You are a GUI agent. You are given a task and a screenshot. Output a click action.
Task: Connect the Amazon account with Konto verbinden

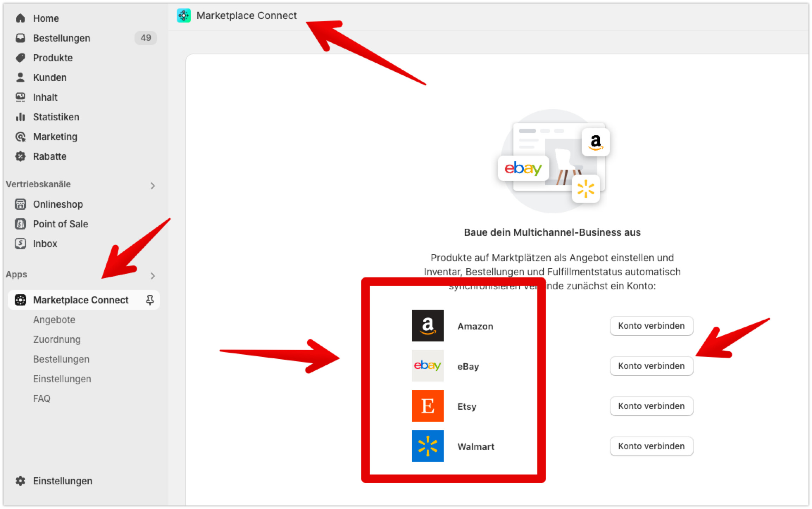click(651, 326)
